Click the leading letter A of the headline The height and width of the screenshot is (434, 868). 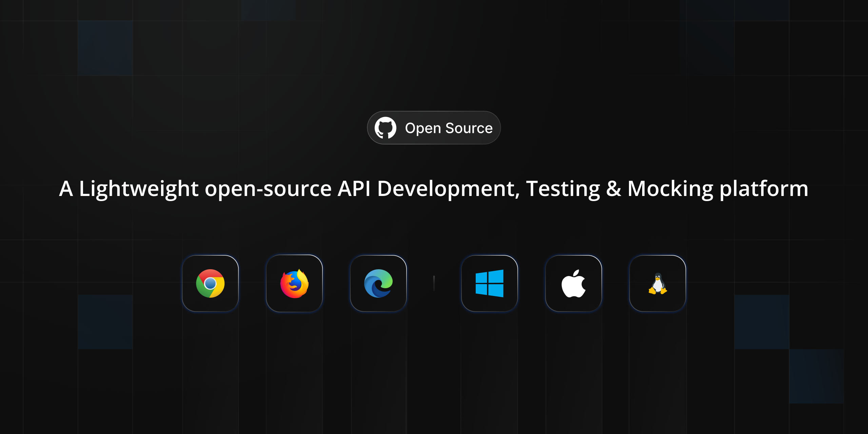tap(66, 189)
